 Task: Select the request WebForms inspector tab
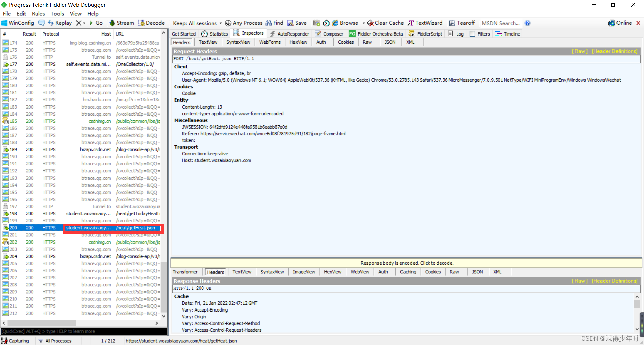(x=270, y=42)
